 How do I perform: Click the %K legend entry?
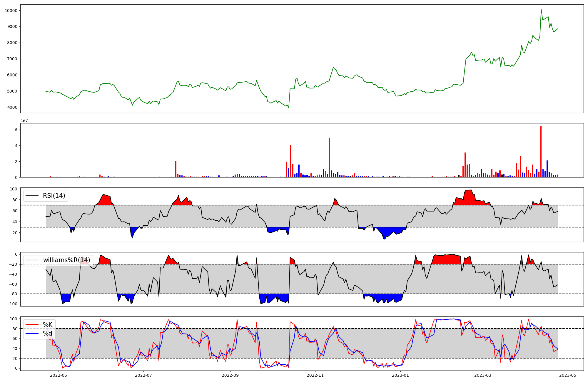tap(48, 325)
